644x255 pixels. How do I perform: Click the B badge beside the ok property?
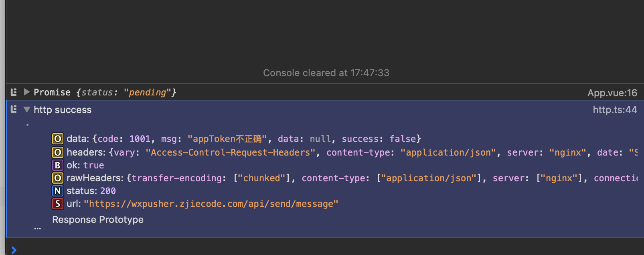pyautogui.click(x=58, y=165)
